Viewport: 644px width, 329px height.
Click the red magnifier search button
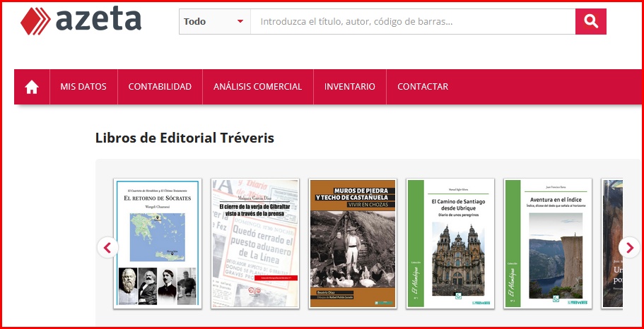(590, 21)
